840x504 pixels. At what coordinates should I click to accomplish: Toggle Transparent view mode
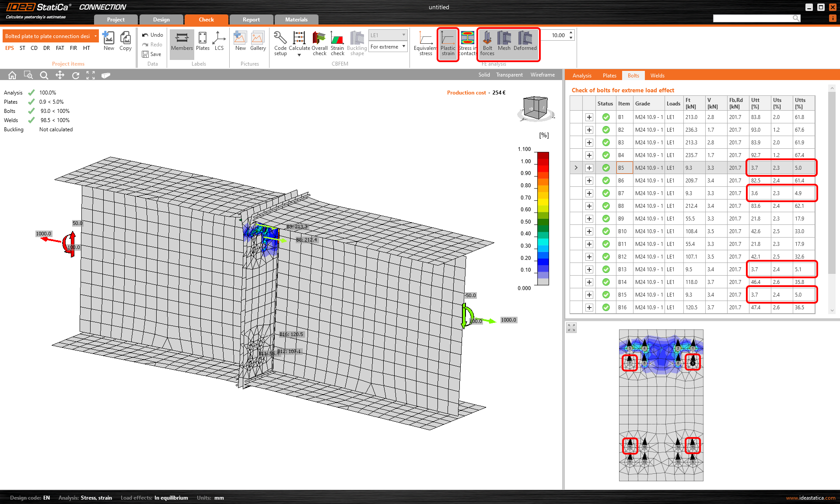[x=509, y=74]
